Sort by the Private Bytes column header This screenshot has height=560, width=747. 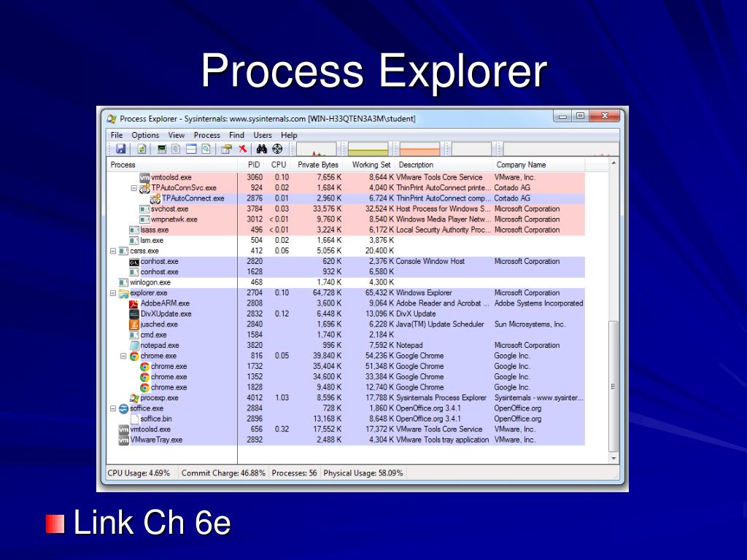(317, 165)
